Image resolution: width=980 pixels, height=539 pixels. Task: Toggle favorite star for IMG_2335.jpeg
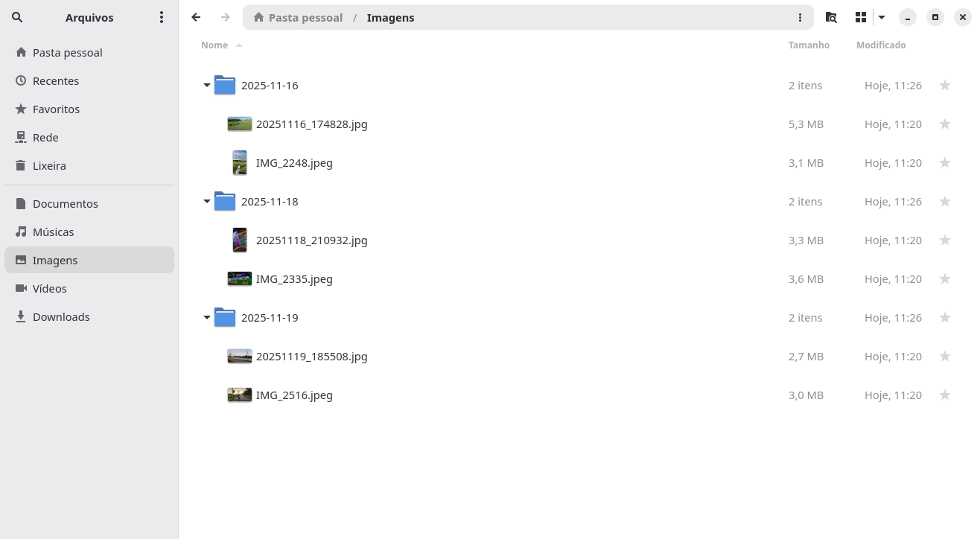tap(944, 279)
